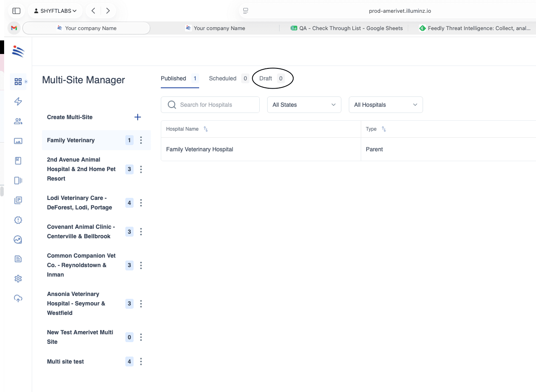The height and width of the screenshot is (392, 536).
Task: Select New Test Amerivet Multi Site
Action: (x=80, y=337)
